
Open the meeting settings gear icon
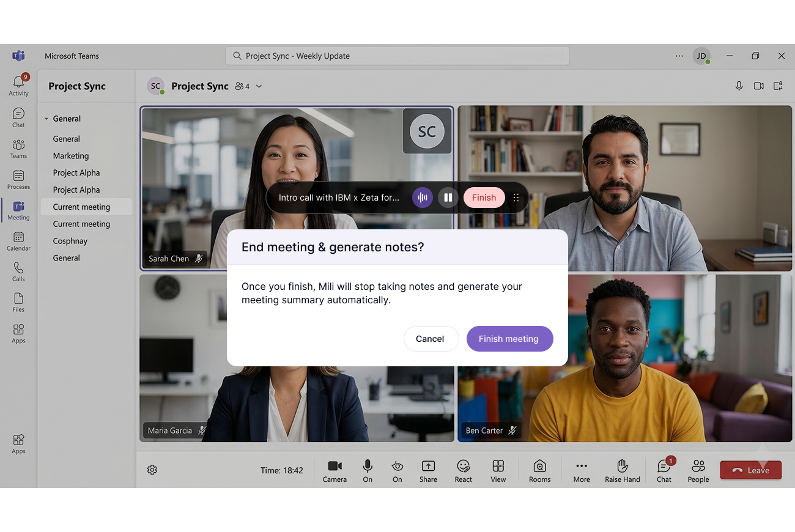[152, 470]
